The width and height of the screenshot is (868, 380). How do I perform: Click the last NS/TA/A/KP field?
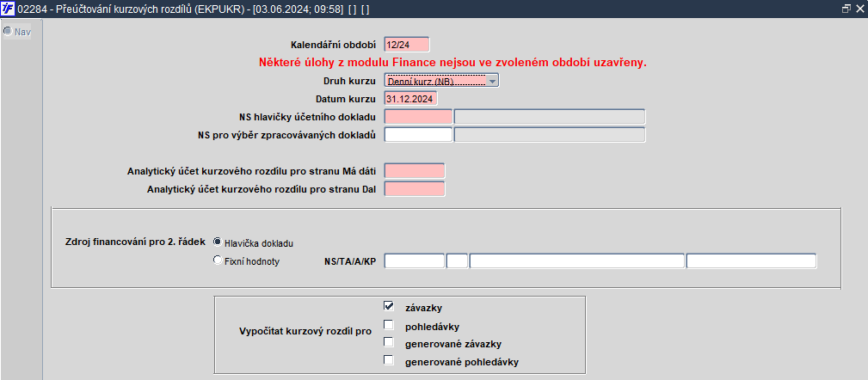(x=751, y=261)
